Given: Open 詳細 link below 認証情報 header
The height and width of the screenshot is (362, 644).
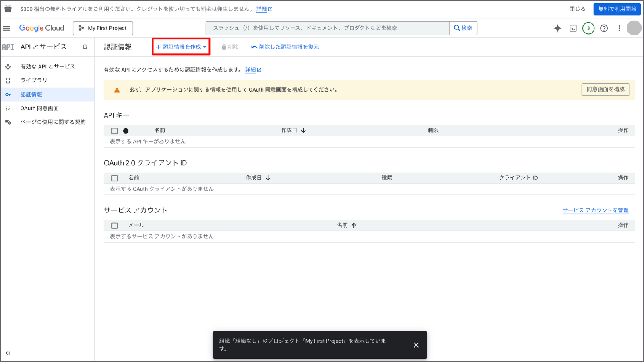Looking at the screenshot, I should (x=253, y=70).
